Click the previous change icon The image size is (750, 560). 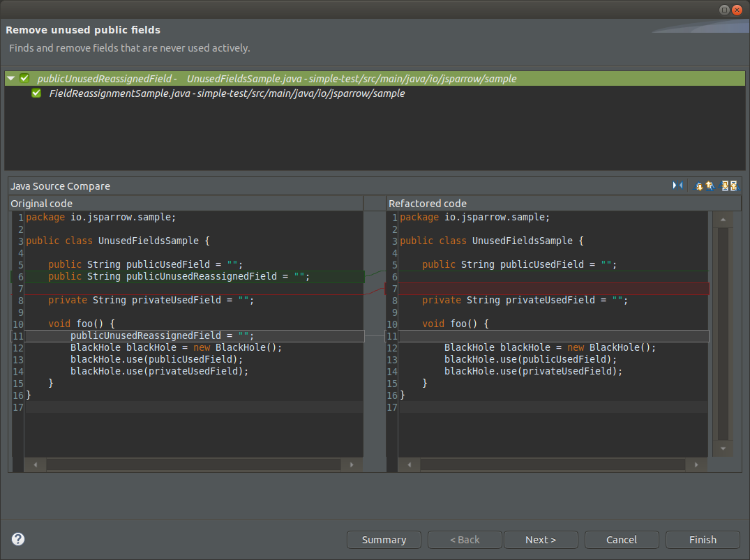click(x=733, y=186)
